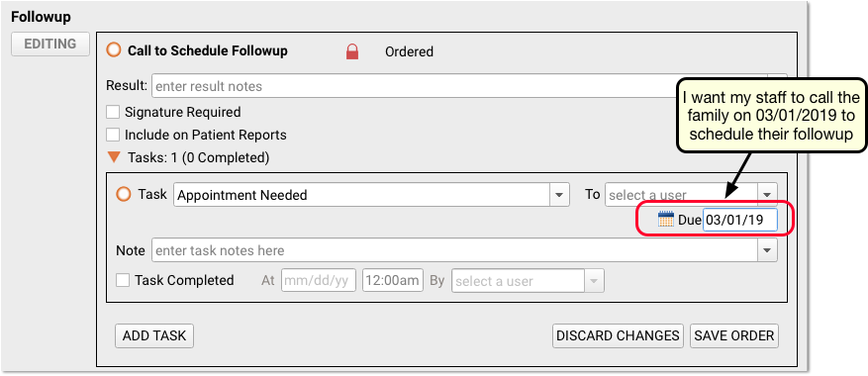868x376 pixels.
Task: Click the Ordered status text
Action: point(409,52)
